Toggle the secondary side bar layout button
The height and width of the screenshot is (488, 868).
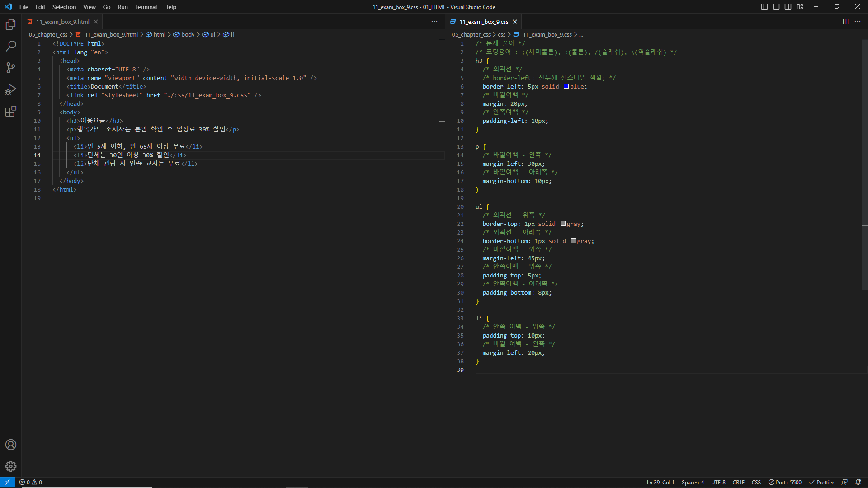point(788,7)
